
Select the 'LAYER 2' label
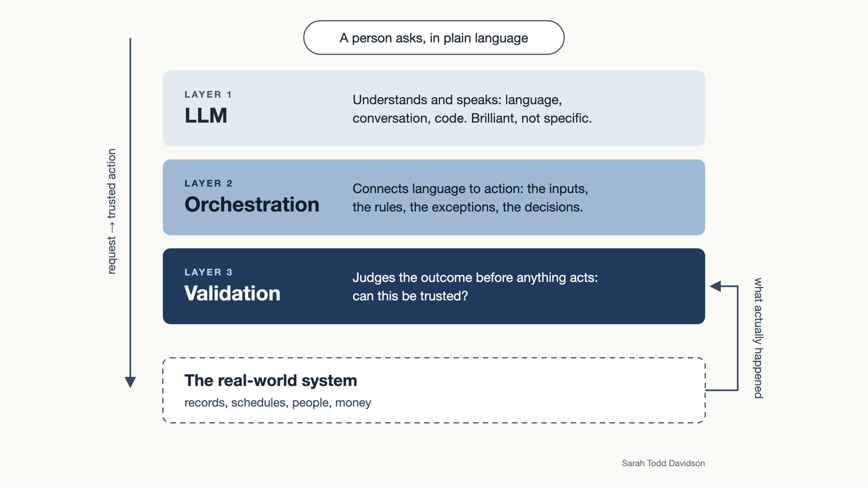[208, 183]
